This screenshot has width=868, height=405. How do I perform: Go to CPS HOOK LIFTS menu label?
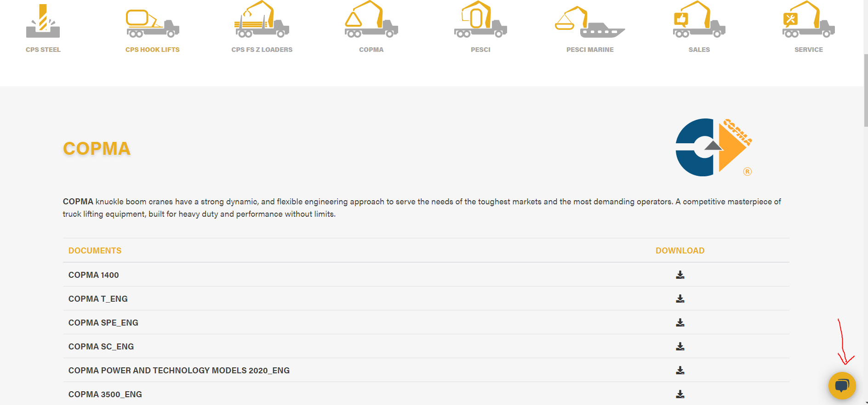point(153,50)
